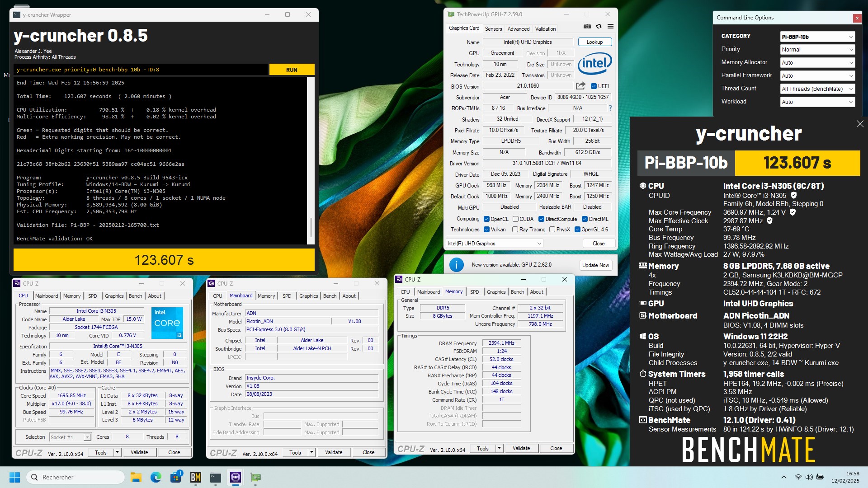Switch to Advanced tab in GPU-Z

click(518, 28)
